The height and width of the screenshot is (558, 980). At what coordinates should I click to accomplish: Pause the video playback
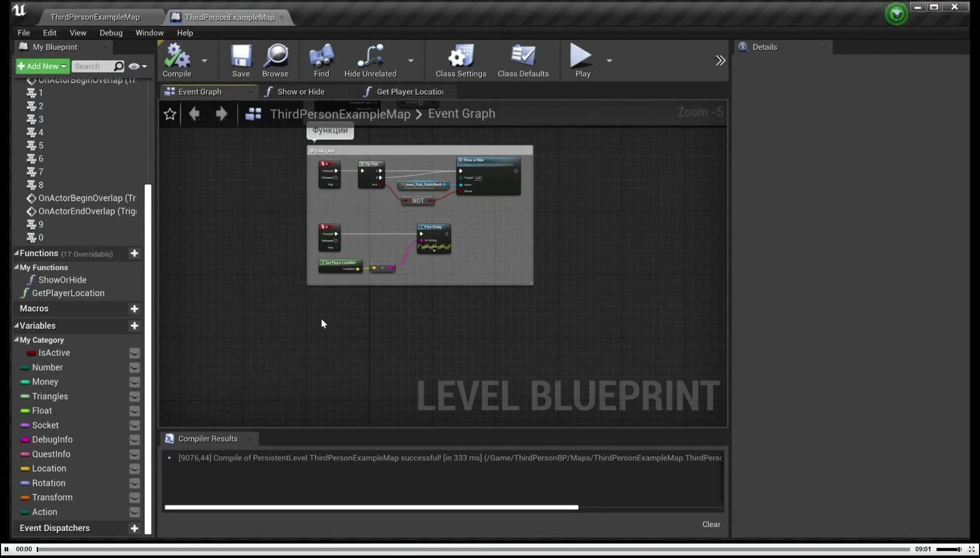tap(6, 549)
